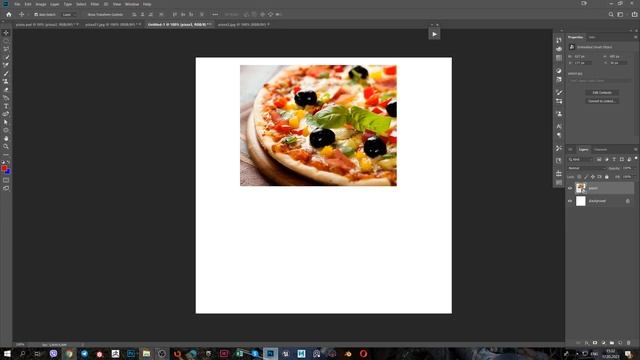Select the Brush tool
This screenshot has height=360, width=640.
coord(6,73)
